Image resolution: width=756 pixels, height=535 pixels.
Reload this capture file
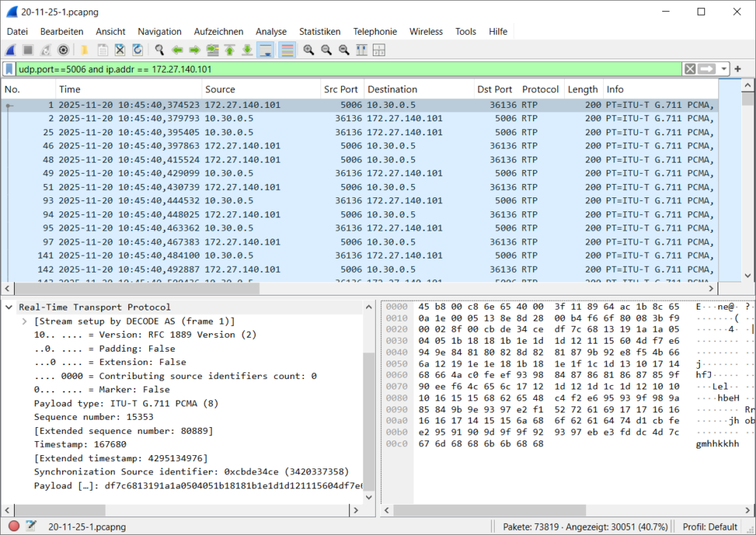point(139,50)
